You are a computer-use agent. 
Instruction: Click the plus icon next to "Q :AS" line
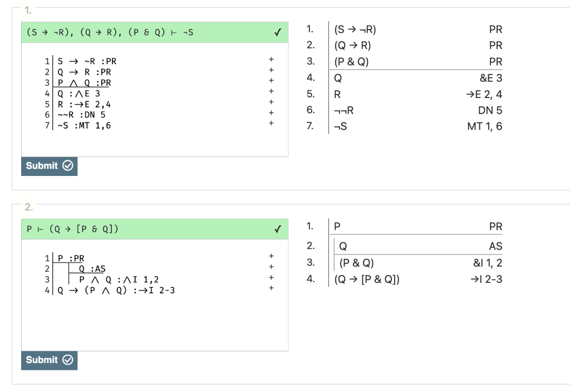click(271, 266)
